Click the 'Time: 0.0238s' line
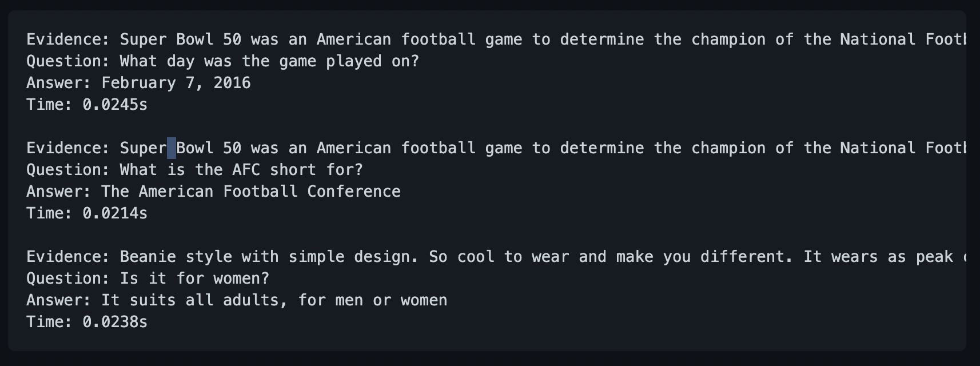This screenshot has width=980, height=366. [x=87, y=322]
